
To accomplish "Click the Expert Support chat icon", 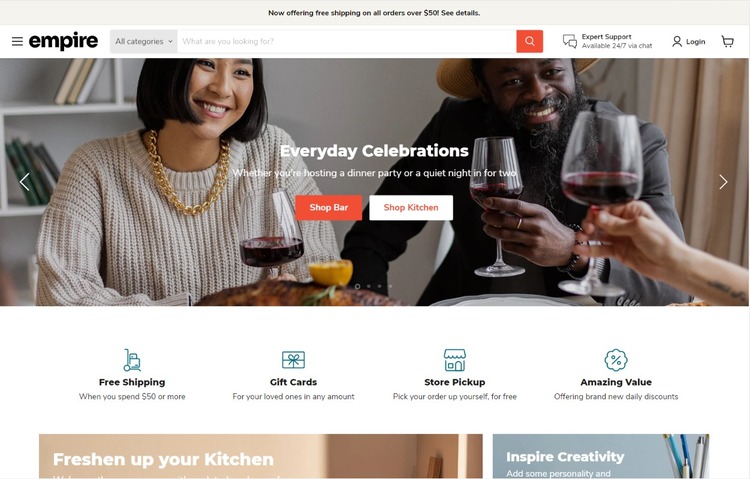I will (x=570, y=41).
